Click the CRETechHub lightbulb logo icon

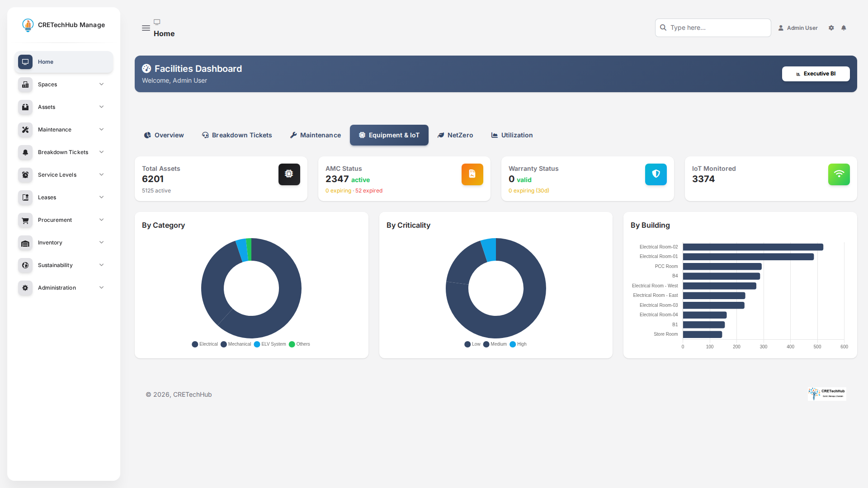[28, 25]
